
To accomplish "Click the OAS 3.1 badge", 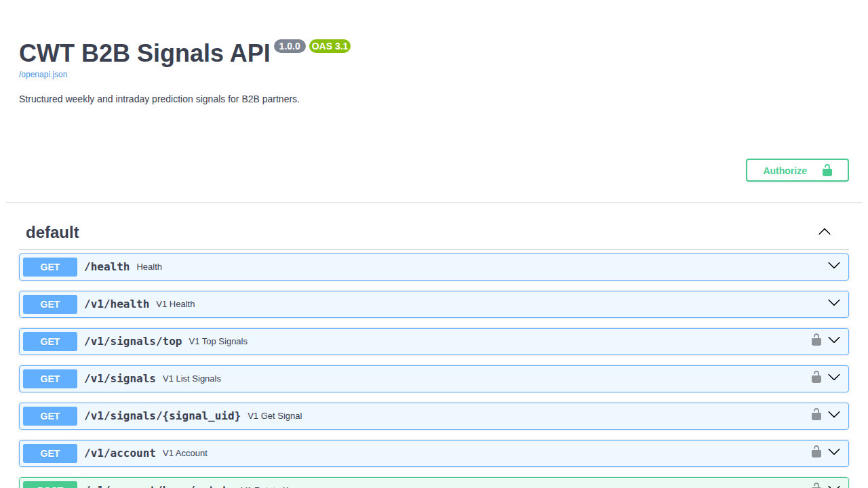I will pos(330,46).
